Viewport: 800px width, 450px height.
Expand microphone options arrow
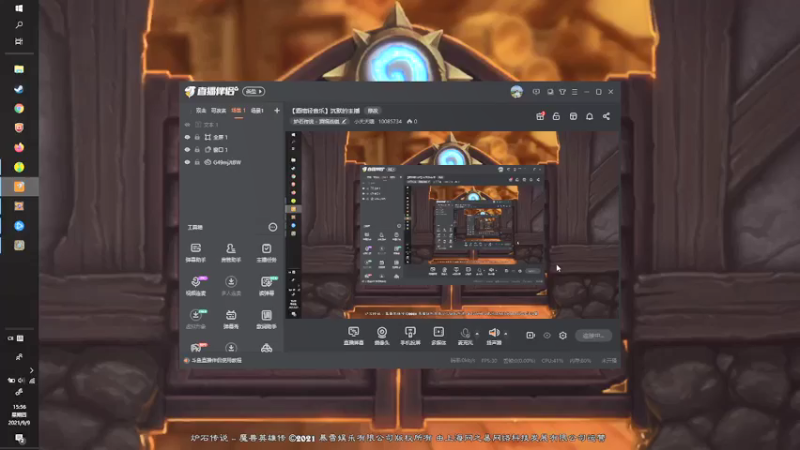pyautogui.click(x=478, y=334)
